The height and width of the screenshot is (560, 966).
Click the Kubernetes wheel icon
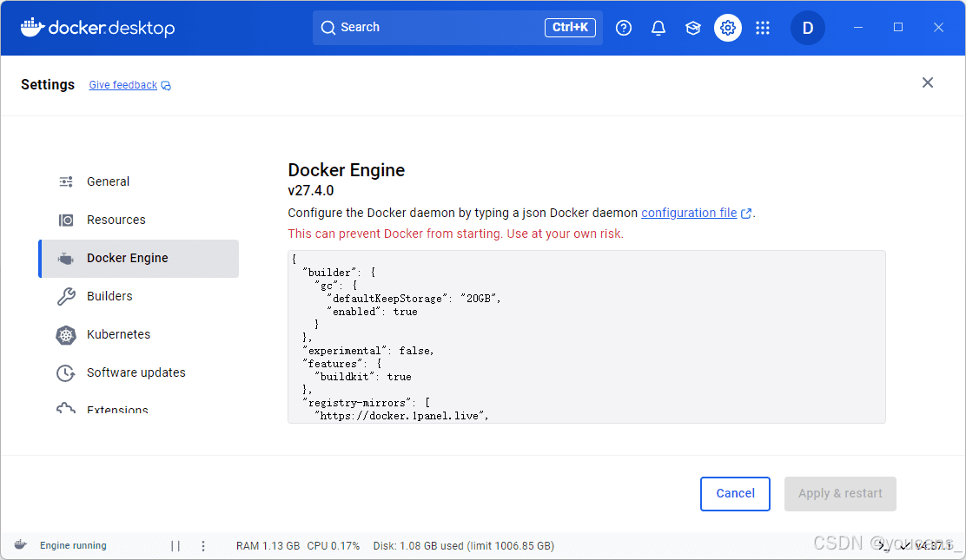(x=66, y=335)
